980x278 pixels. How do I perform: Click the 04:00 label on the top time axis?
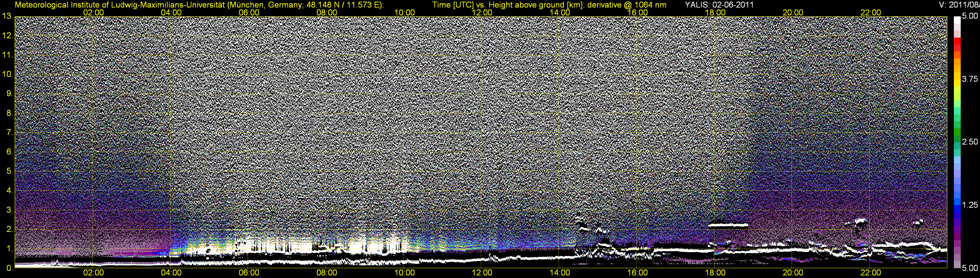(x=171, y=12)
